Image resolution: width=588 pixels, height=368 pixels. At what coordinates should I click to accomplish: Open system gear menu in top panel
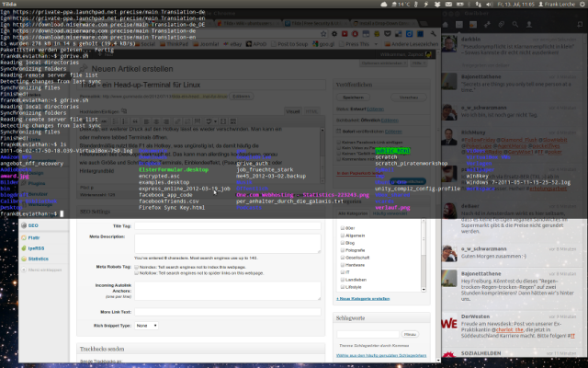[582, 4]
